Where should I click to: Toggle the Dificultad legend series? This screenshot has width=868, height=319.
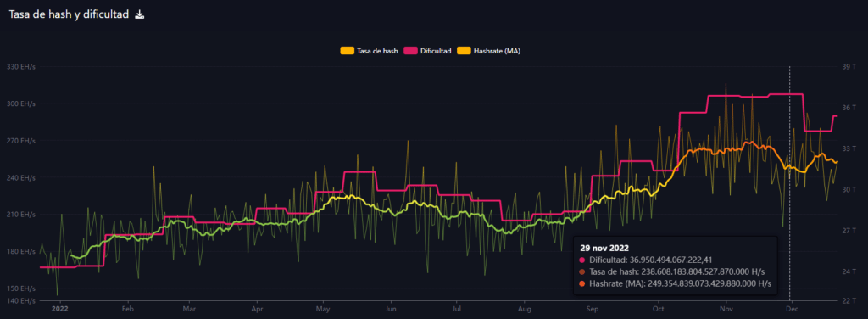point(426,51)
